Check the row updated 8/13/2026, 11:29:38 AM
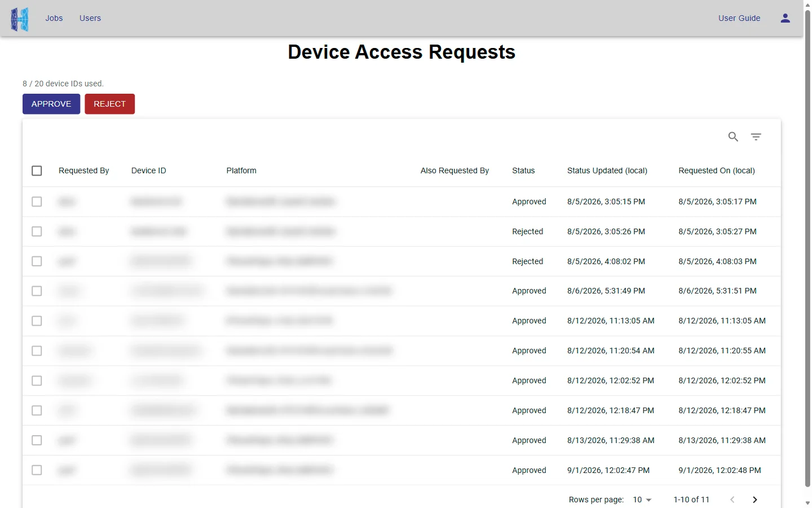 click(x=37, y=440)
